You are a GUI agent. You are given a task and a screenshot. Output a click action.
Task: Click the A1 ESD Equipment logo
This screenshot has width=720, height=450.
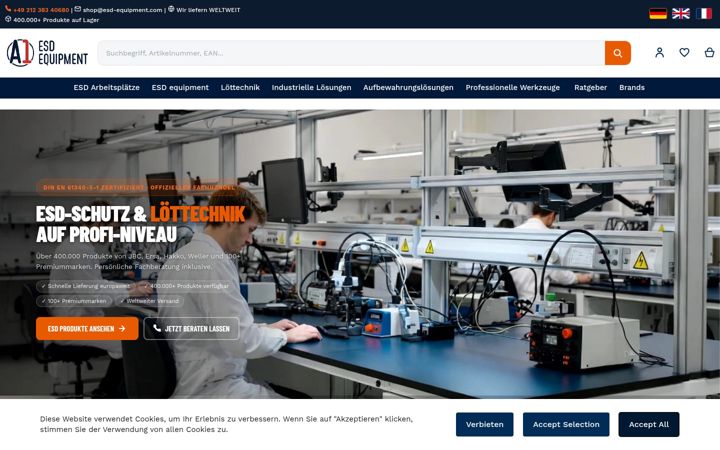pyautogui.click(x=47, y=53)
